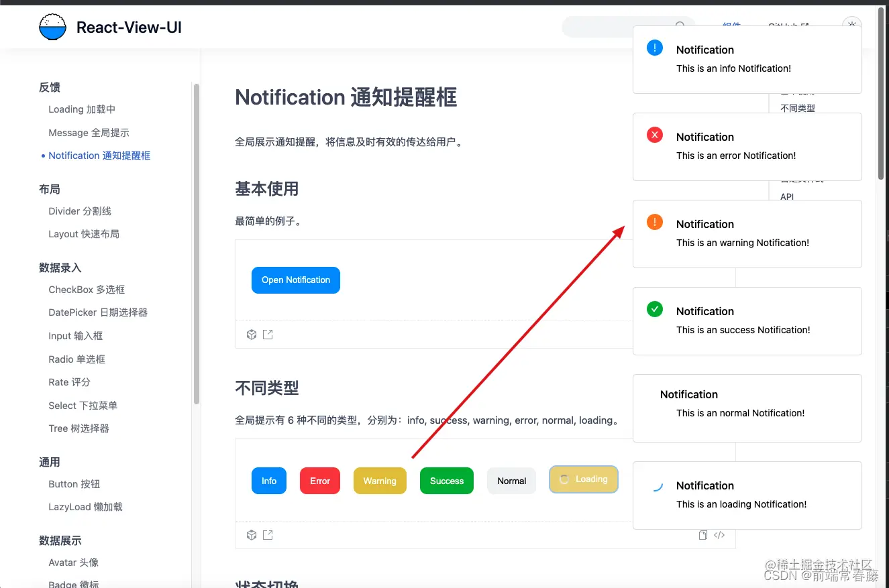Screen dimensions: 889x588
Task: Click the orange warning icon on the Notification
Action: tap(655, 222)
